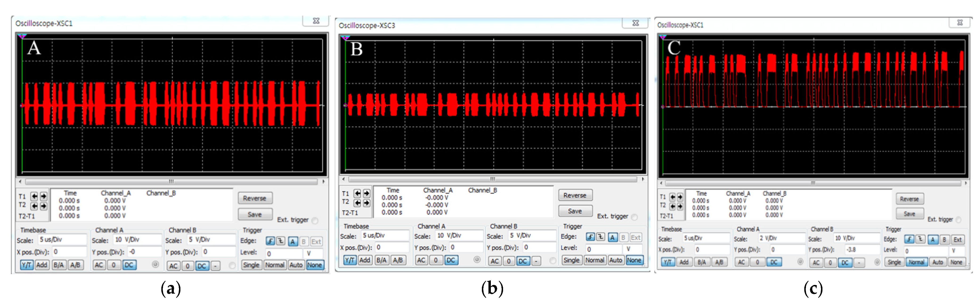Open Channel B Scale field in oscilloscope (c)
Image resolution: width=980 pixels, height=304 pixels.
point(856,238)
